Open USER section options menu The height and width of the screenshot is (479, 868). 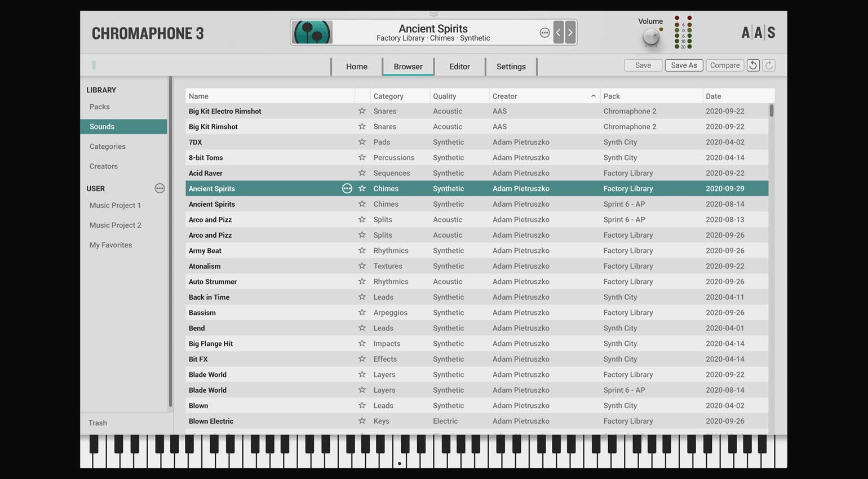pos(160,188)
